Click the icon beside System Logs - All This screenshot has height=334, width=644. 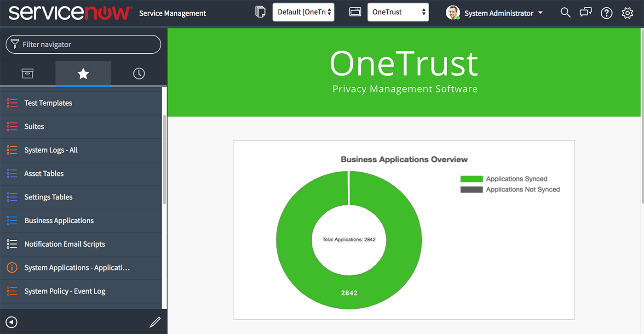[12, 150]
